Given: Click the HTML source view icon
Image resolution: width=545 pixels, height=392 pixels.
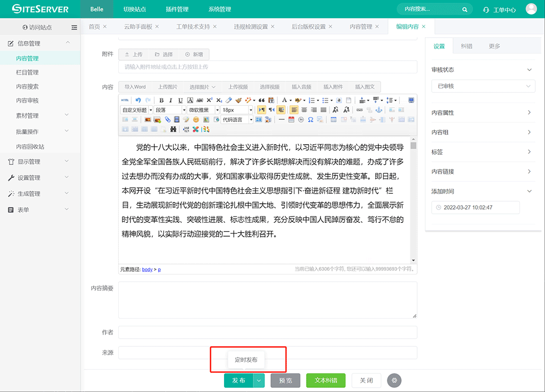Looking at the screenshot, I should pyautogui.click(x=125, y=100).
